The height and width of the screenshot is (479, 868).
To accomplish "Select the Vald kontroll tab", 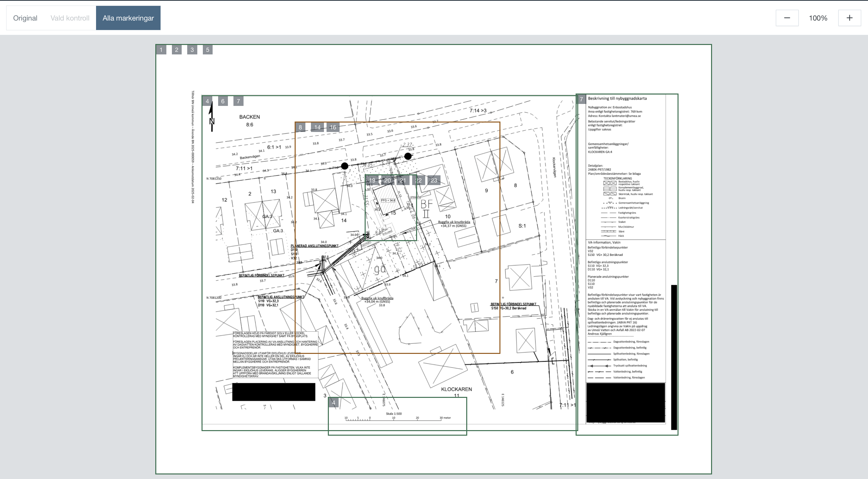I will [70, 18].
